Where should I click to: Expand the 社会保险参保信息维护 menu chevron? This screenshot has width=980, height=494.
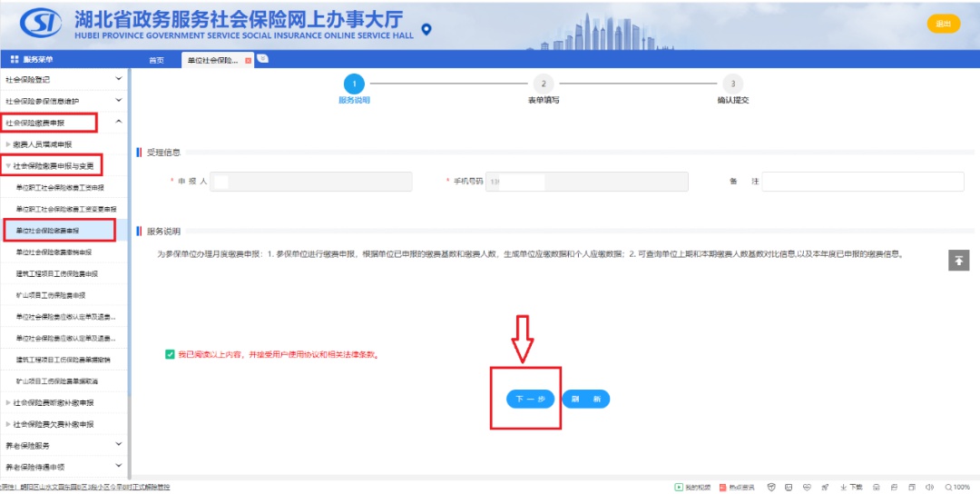click(x=119, y=100)
